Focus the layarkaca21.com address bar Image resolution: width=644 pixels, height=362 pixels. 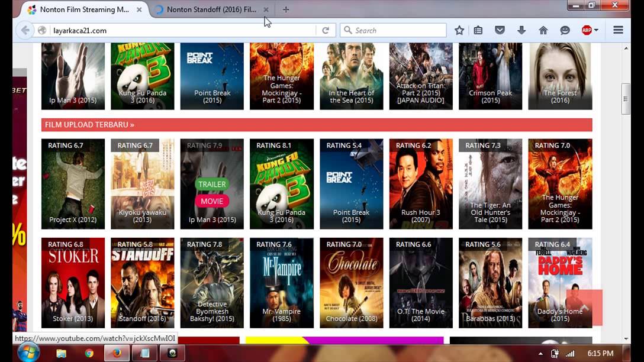183,30
